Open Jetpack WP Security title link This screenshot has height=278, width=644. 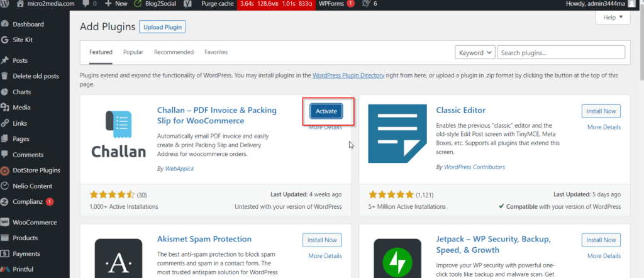point(493,244)
